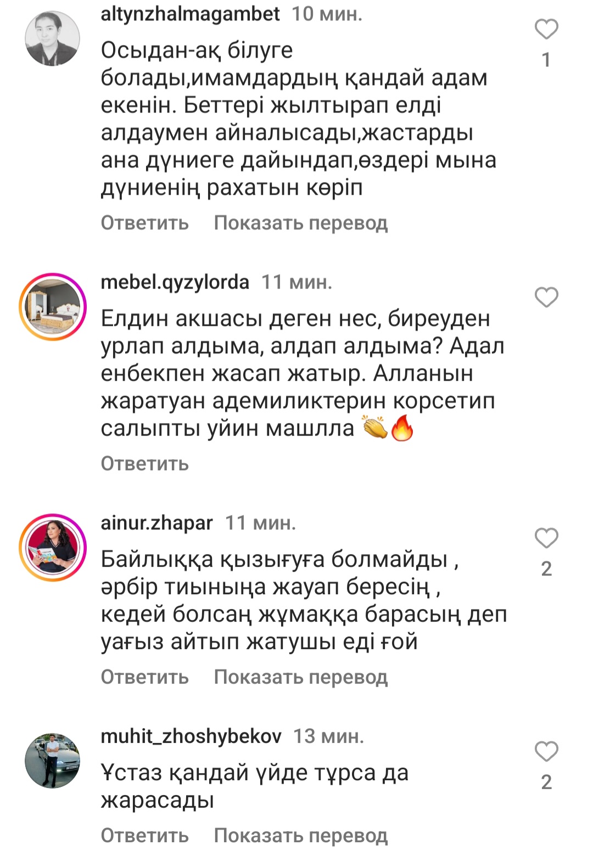Open username altynzhalmagambet
Viewport: 593px width, 868px height.
pos(190,14)
